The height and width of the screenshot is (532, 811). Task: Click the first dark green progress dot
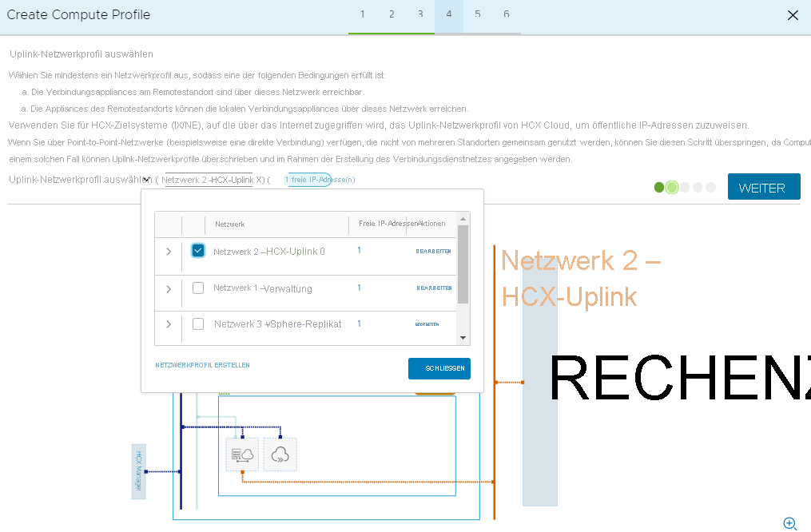tap(659, 187)
